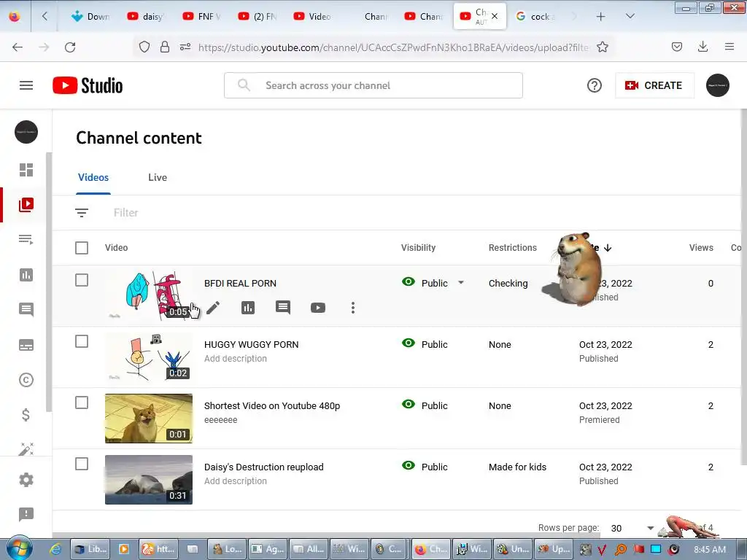Image resolution: width=747 pixels, height=560 pixels.
Task: Open the stick figure thumbnail of 0:02 video
Action: pyautogui.click(x=149, y=357)
